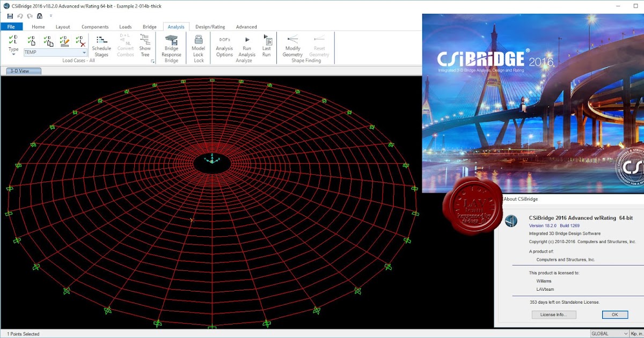The width and height of the screenshot is (644, 338).
Task: Click the licensee name 'Williams'
Action: (544, 281)
